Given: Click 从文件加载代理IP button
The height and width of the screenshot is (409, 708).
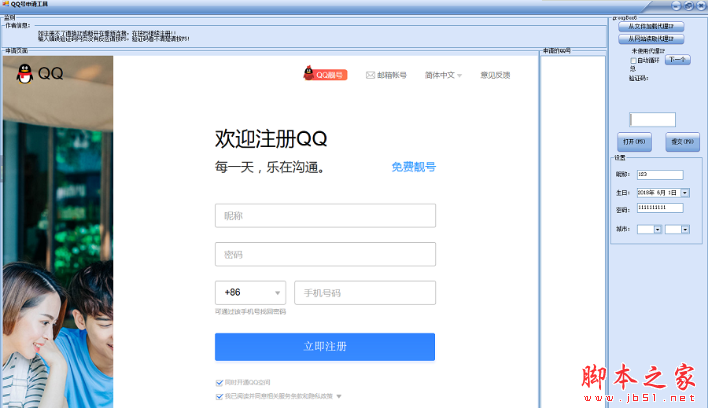Looking at the screenshot, I should [651, 27].
